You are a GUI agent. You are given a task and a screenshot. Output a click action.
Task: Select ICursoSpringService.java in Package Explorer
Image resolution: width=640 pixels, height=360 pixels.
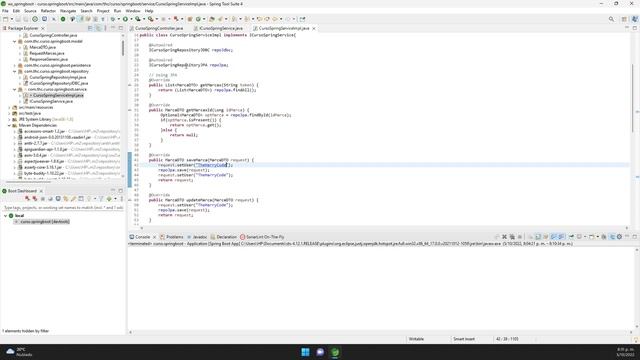tap(51, 101)
